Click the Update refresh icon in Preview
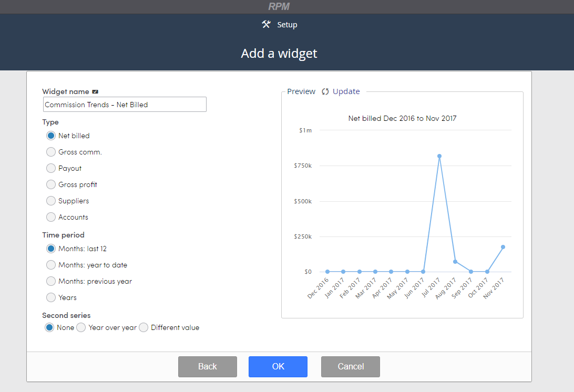This screenshot has width=574, height=392. pyautogui.click(x=325, y=91)
